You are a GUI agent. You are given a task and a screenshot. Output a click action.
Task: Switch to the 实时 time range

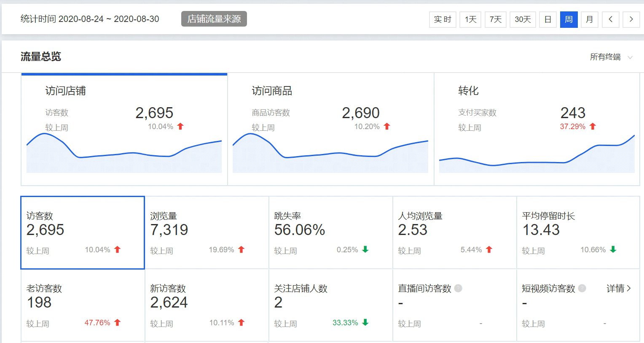pos(443,19)
